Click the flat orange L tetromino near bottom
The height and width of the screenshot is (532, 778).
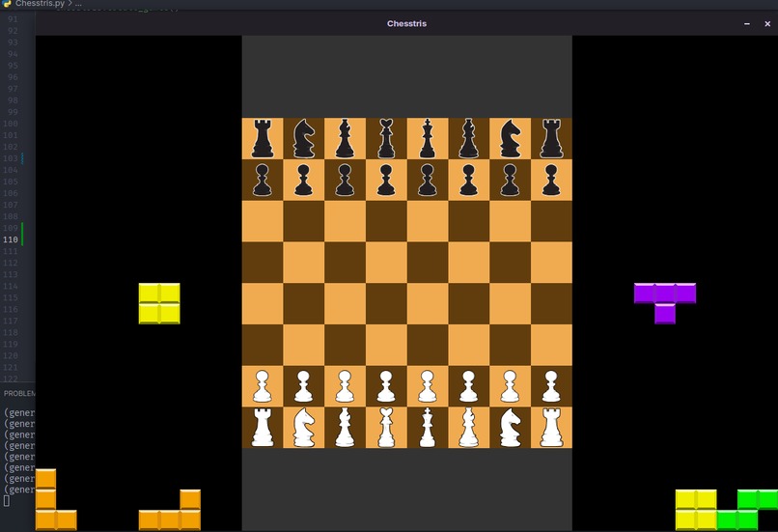pyautogui.click(x=170, y=520)
